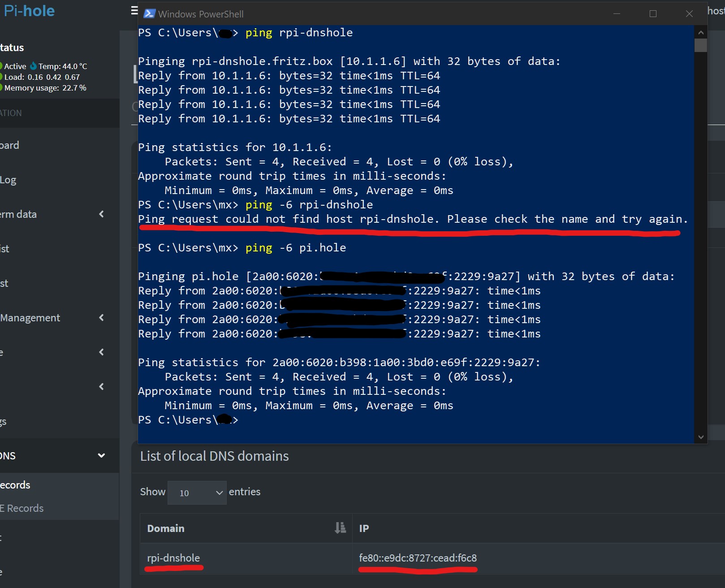Screen dimensions: 725x588
Task: Click PowerShell scrollbar up arrow
Action: pyautogui.click(x=701, y=32)
